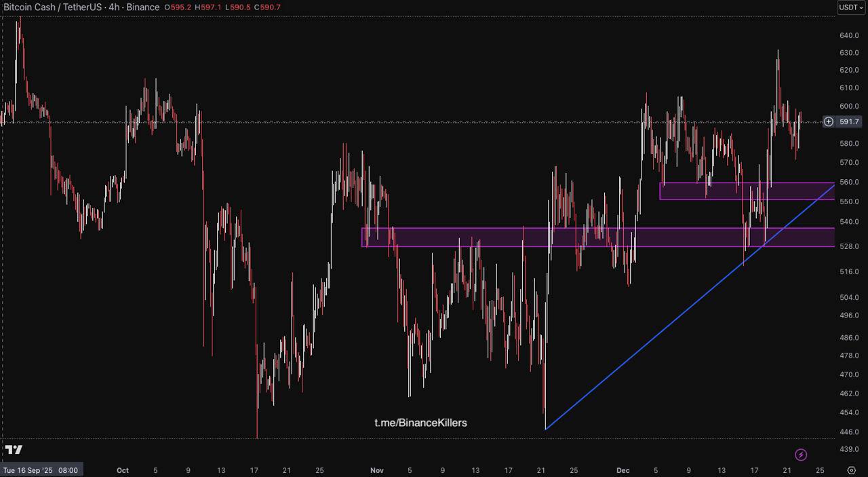This screenshot has width=868, height=477.
Task: Click the Nov label on time axis
Action: pyautogui.click(x=377, y=470)
